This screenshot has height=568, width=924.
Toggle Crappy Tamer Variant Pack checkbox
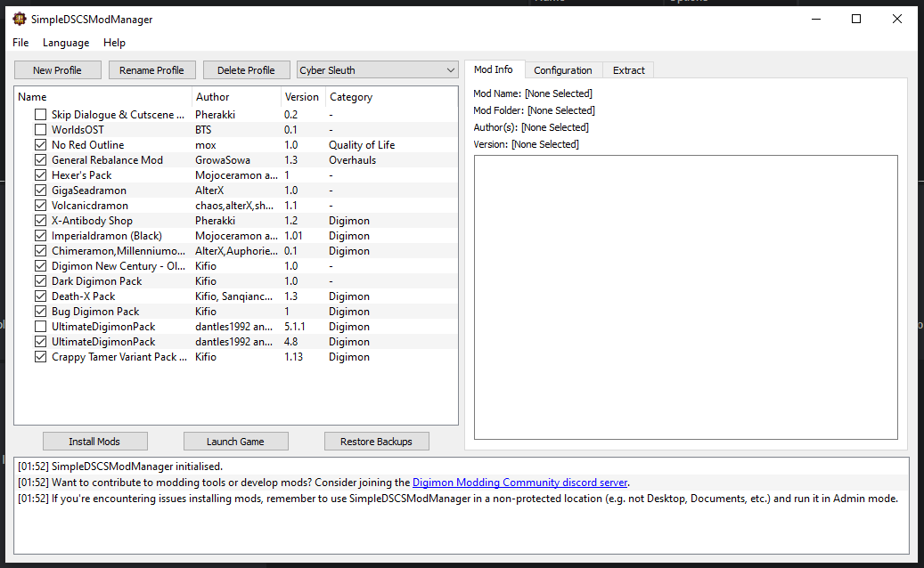coord(40,357)
